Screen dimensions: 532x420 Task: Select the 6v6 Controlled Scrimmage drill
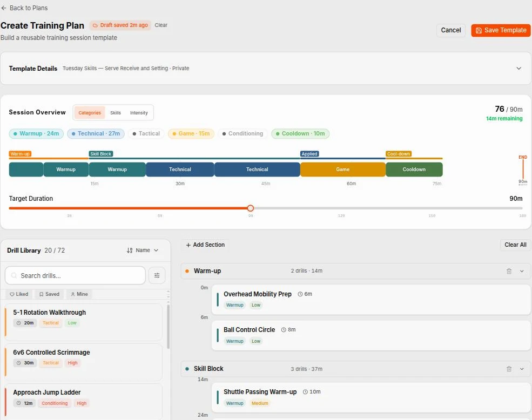(x=84, y=362)
